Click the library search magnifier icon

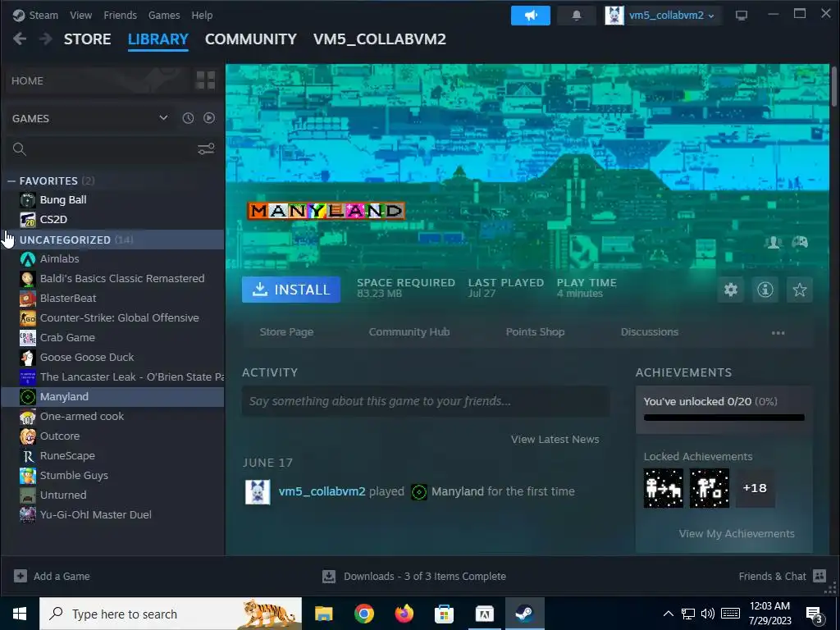click(20, 149)
